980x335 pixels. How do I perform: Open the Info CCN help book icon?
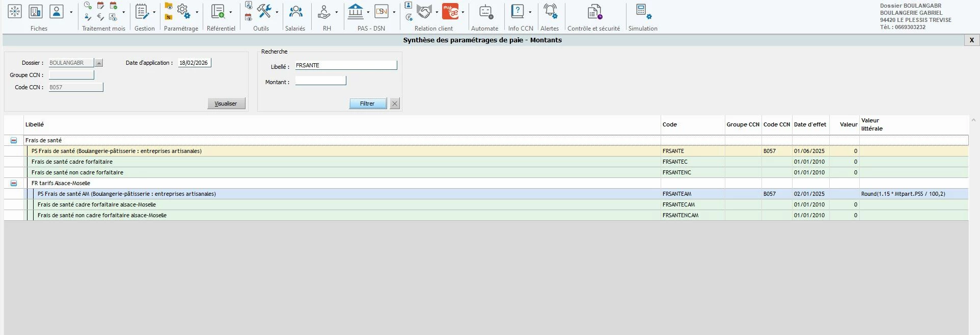coord(518,11)
